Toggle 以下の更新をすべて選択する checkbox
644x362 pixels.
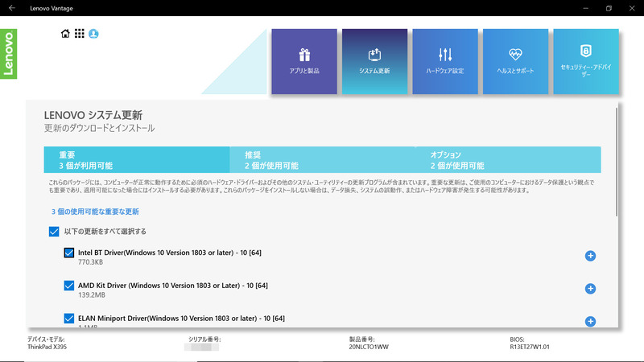[x=54, y=232]
